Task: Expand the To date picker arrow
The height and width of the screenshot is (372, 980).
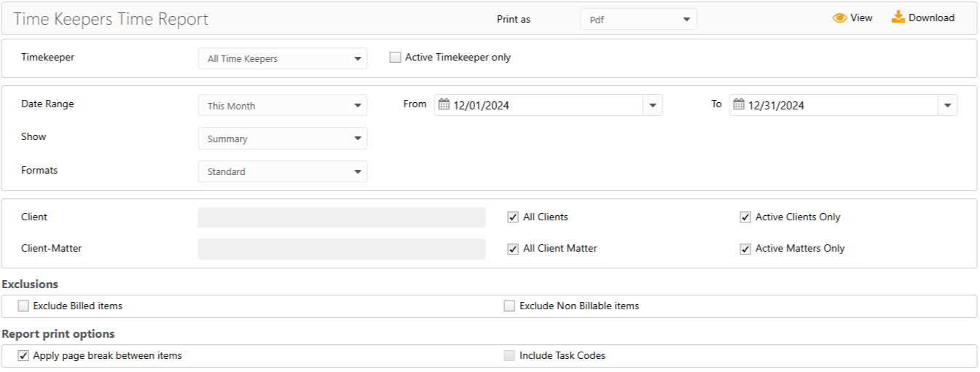Action: click(x=947, y=106)
